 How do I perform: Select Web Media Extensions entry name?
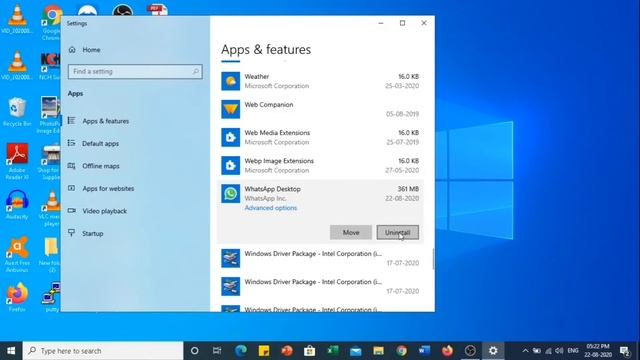[x=277, y=133]
